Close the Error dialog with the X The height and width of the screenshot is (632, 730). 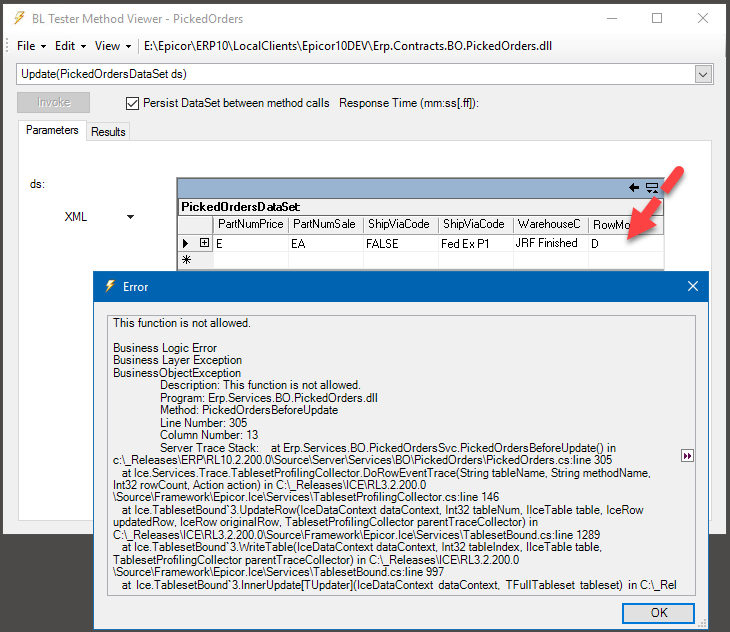pos(693,286)
